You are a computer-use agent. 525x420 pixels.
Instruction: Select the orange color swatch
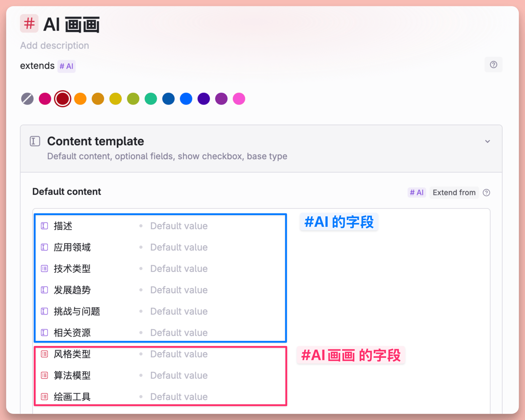[80, 99]
